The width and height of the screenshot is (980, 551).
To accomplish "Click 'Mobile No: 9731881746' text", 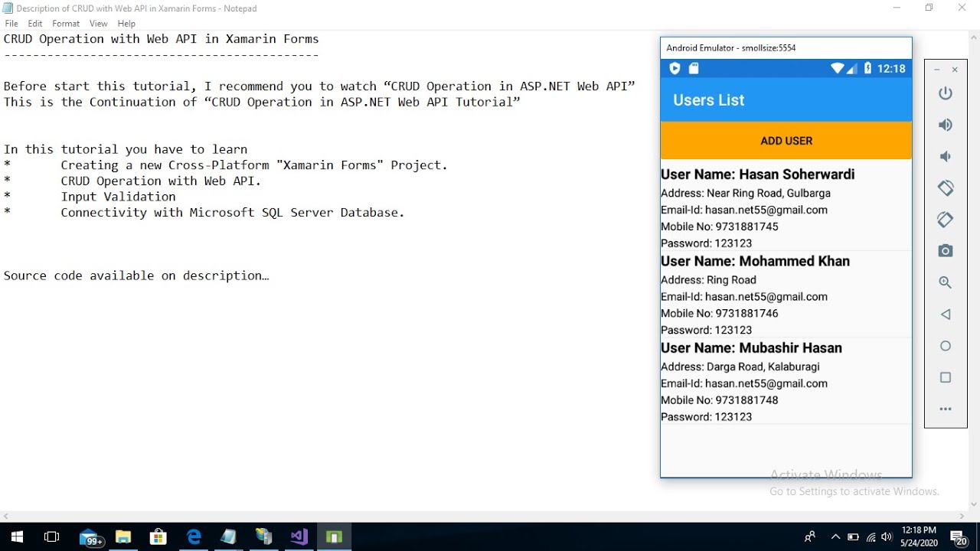I will click(720, 313).
